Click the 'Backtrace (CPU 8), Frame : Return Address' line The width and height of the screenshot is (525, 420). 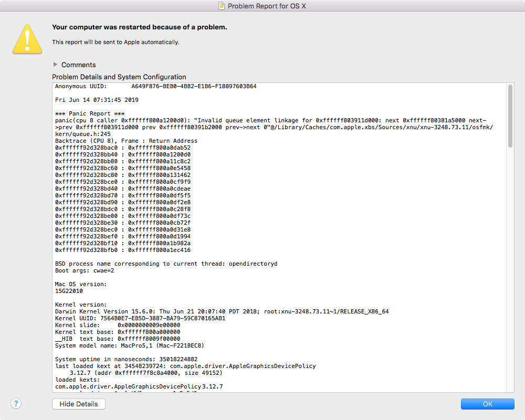(126, 141)
